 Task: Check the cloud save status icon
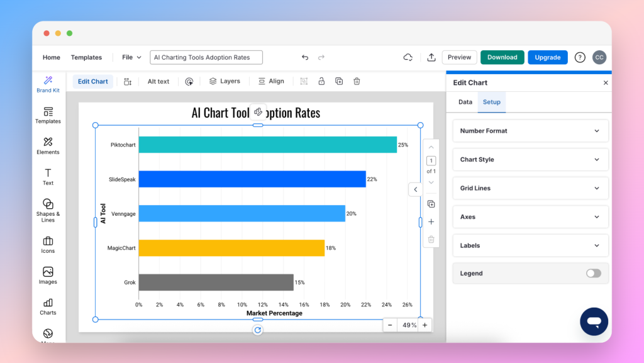coord(408,57)
